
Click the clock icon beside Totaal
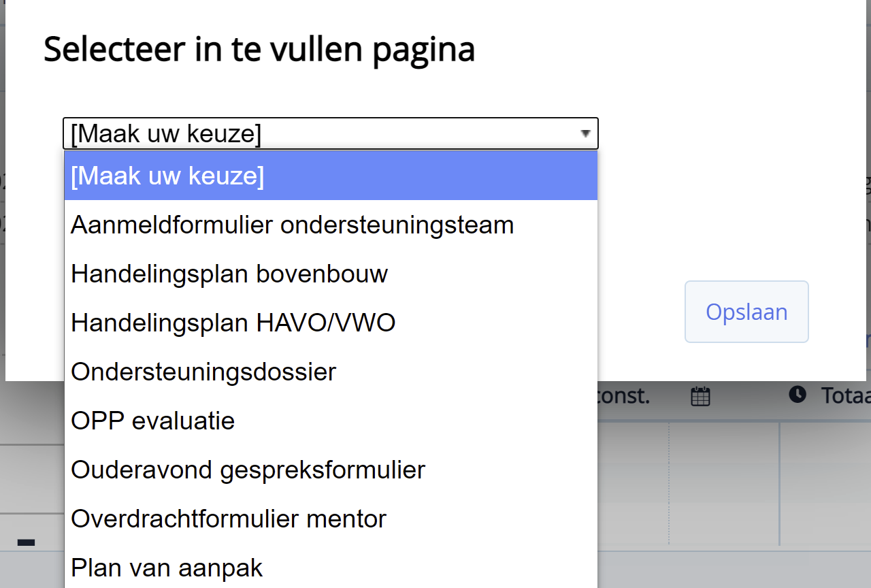coord(798,394)
